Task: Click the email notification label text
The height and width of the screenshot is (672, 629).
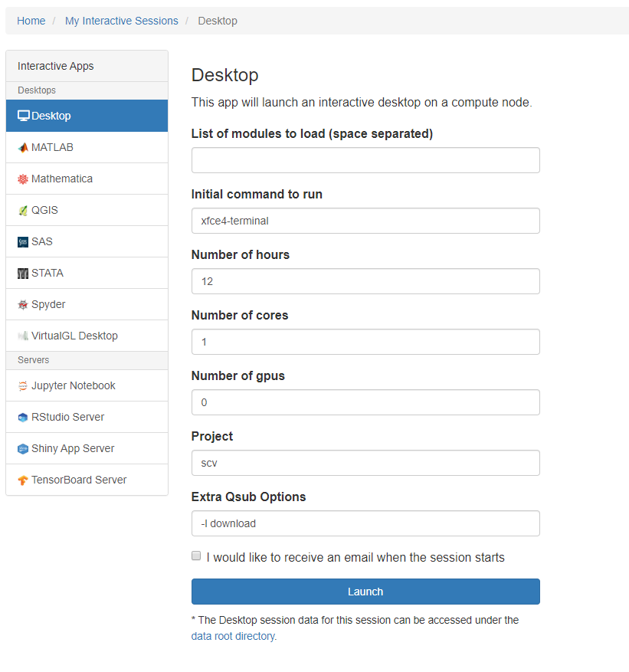Action: click(x=355, y=557)
